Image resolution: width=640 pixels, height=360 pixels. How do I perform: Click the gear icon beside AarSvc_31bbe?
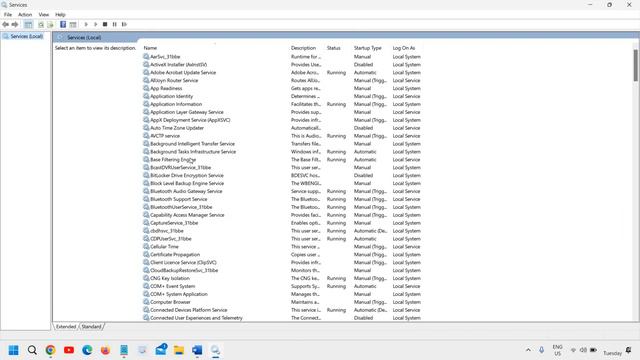[x=146, y=57]
